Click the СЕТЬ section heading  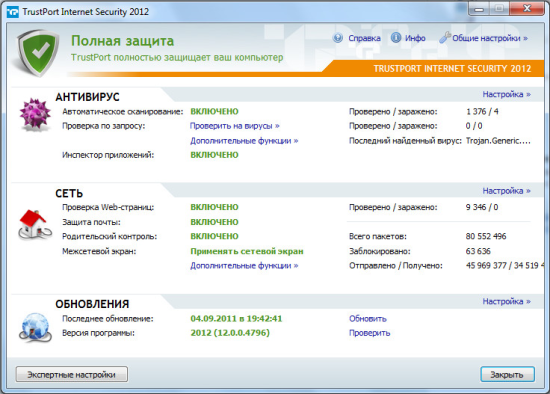click(x=69, y=193)
